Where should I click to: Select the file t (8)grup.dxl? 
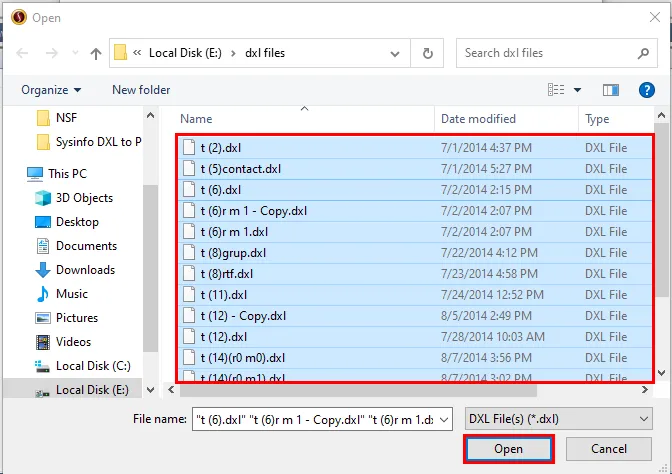(x=233, y=253)
